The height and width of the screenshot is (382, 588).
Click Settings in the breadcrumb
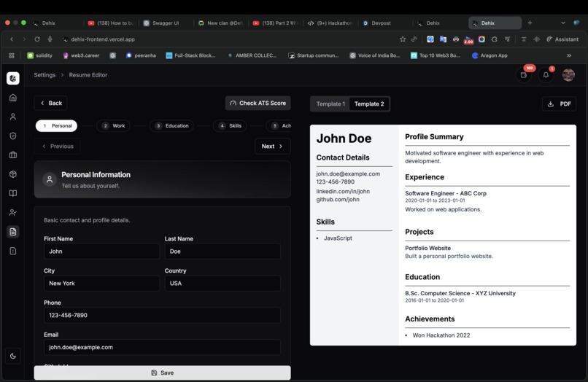coord(45,75)
